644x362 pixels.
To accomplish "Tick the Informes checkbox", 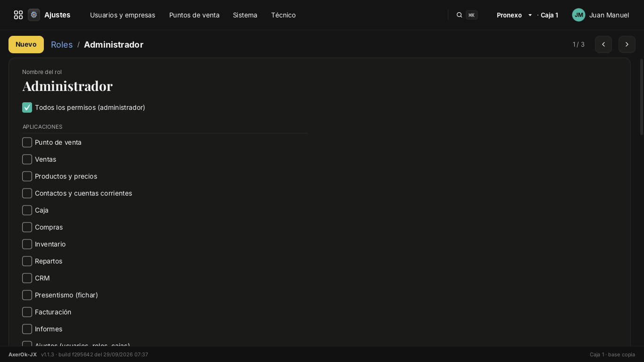I will [27, 329].
